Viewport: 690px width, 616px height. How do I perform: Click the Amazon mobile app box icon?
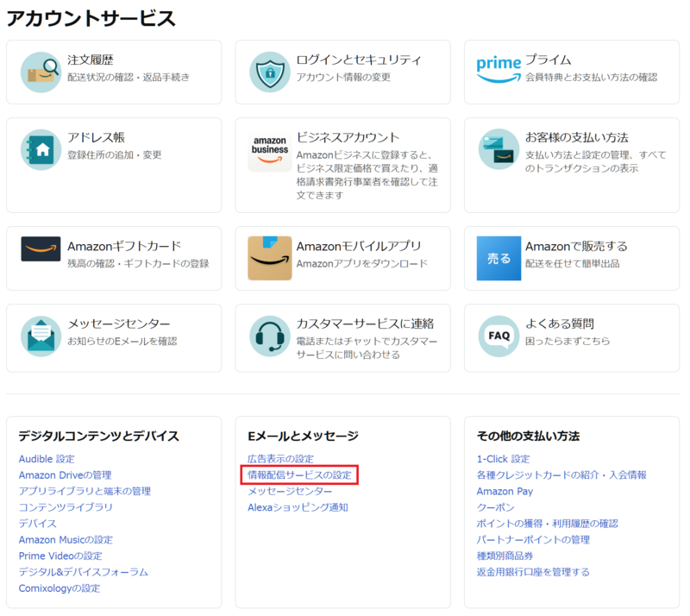click(x=270, y=258)
